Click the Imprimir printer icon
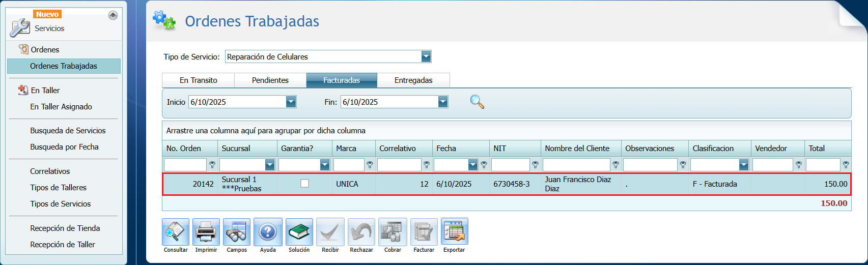The width and height of the screenshot is (868, 265). tap(206, 232)
